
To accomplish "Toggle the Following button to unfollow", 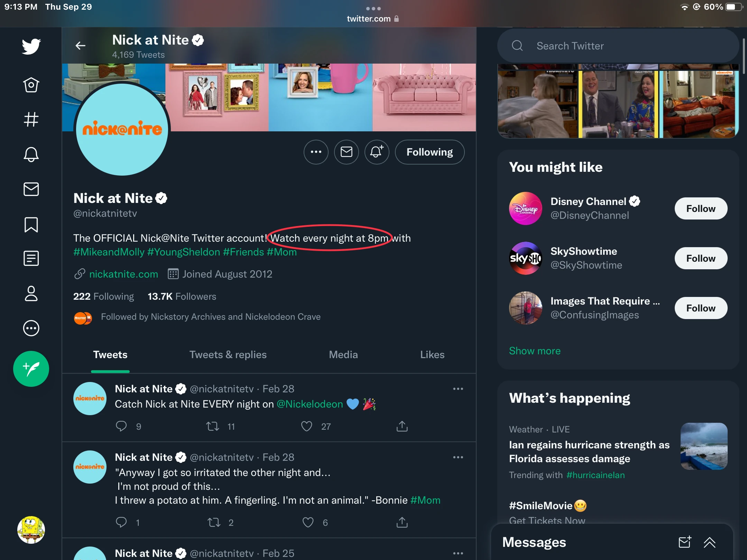I will [x=430, y=152].
